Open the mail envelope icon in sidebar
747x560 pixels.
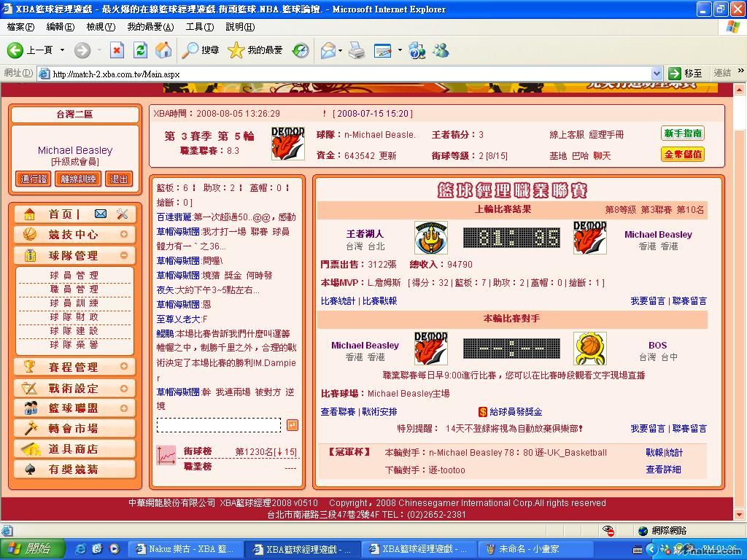[x=101, y=214]
